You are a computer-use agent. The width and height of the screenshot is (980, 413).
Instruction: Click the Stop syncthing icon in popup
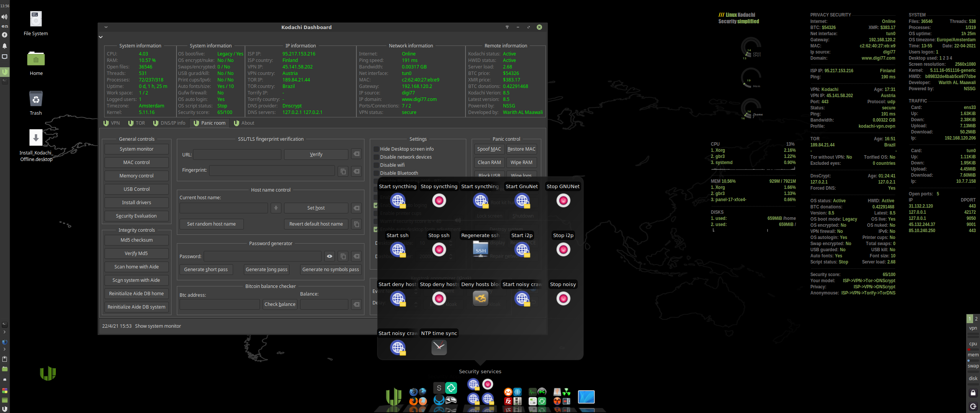(x=439, y=200)
